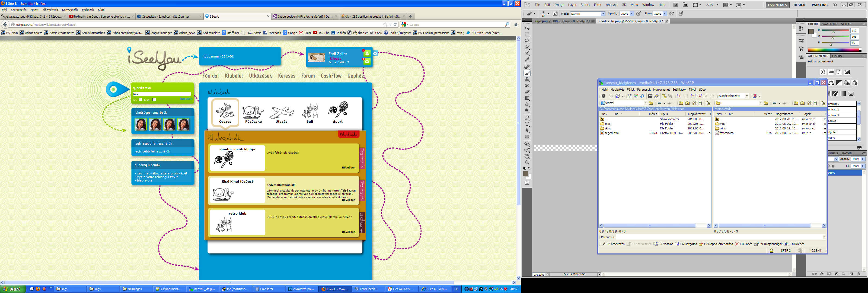Image resolution: width=868 pixels, height=293 pixels.
Task: Check the 'nő' checkbox in gyorskereső
Action: [x=141, y=100]
